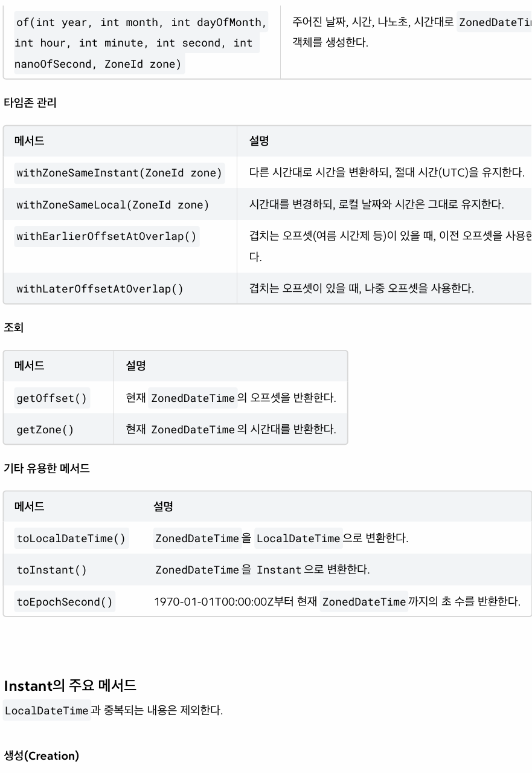The width and height of the screenshot is (532, 773).
Task: Click the '타임존 관리' section heading
Action: (30, 103)
